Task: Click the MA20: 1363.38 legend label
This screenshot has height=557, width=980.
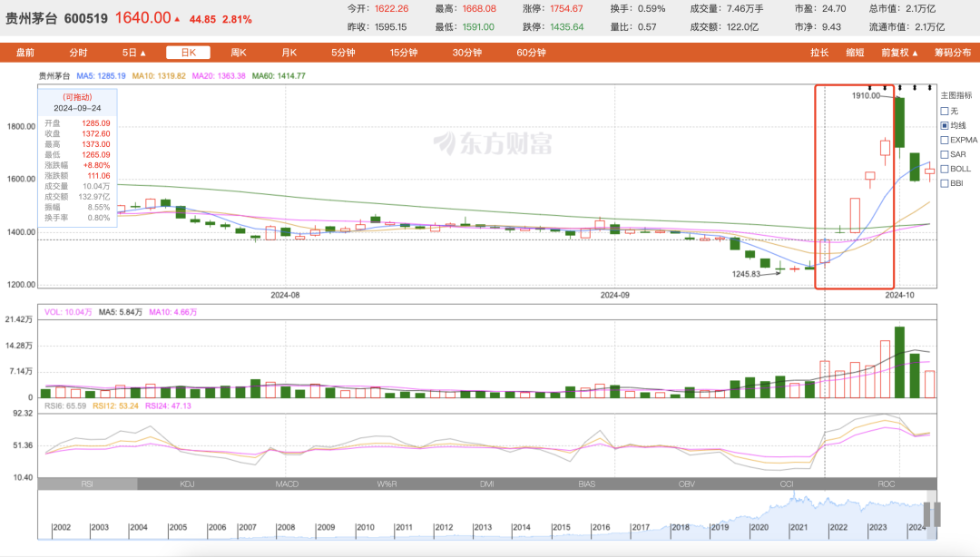Action: point(219,75)
